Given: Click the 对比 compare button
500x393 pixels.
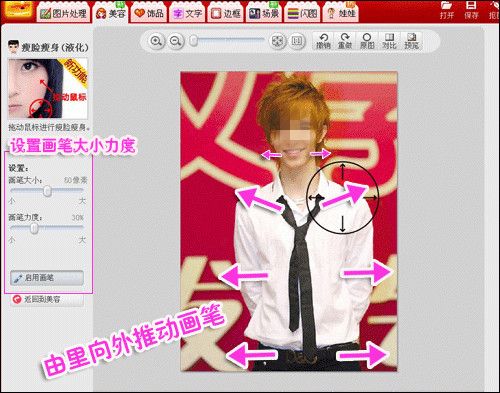Looking at the screenshot, I should point(389,41).
